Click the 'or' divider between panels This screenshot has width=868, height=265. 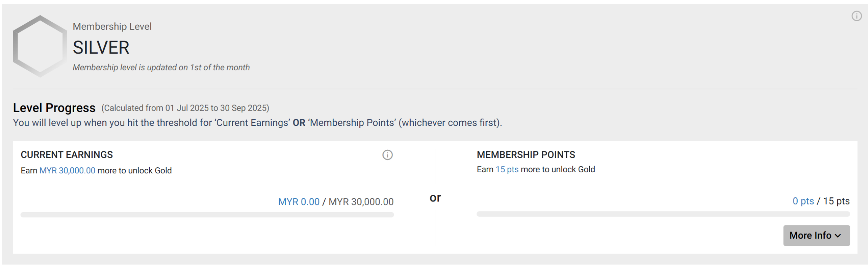click(435, 198)
